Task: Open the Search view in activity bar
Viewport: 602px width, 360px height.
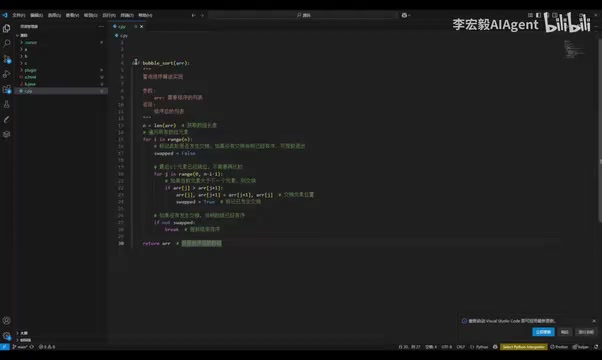Action: click(x=7, y=43)
